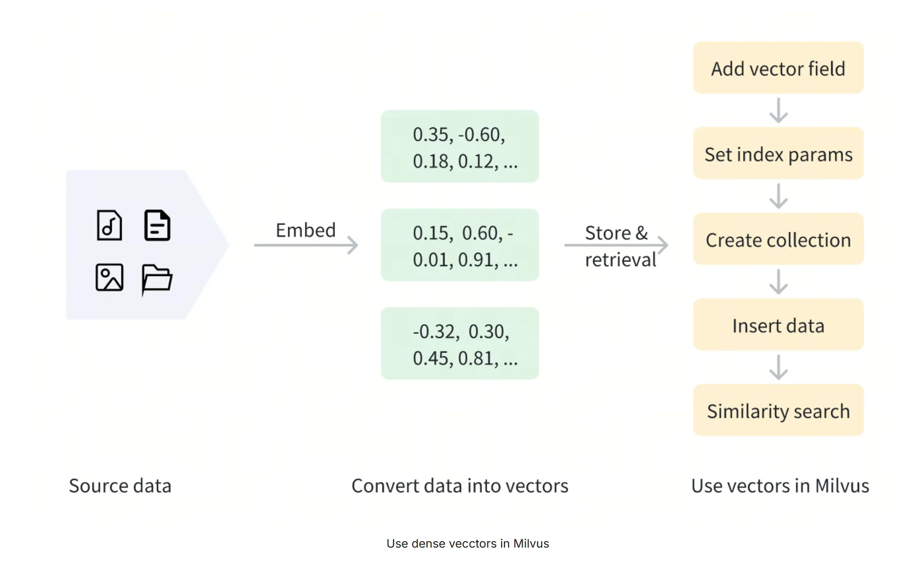Click the music file icon

point(109,225)
